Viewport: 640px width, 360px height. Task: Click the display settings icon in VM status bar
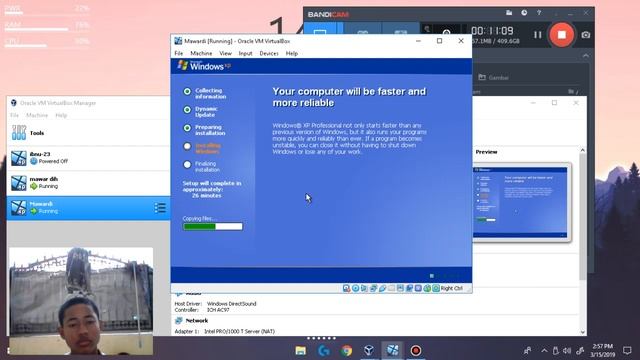point(400,288)
